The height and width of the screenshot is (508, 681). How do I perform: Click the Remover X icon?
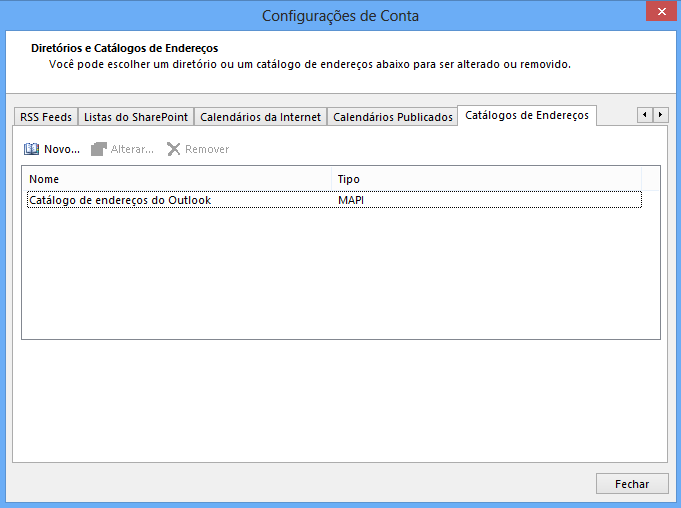click(174, 149)
